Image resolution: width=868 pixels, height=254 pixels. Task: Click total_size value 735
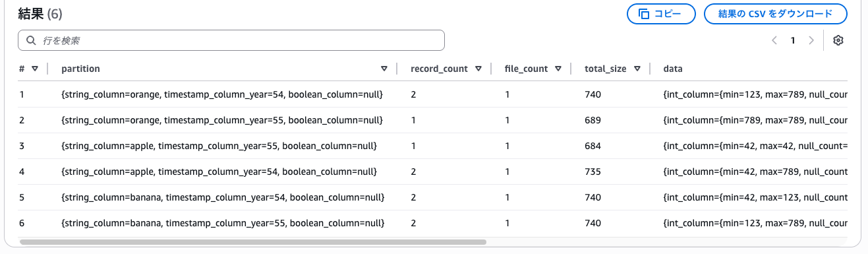pos(593,172)
